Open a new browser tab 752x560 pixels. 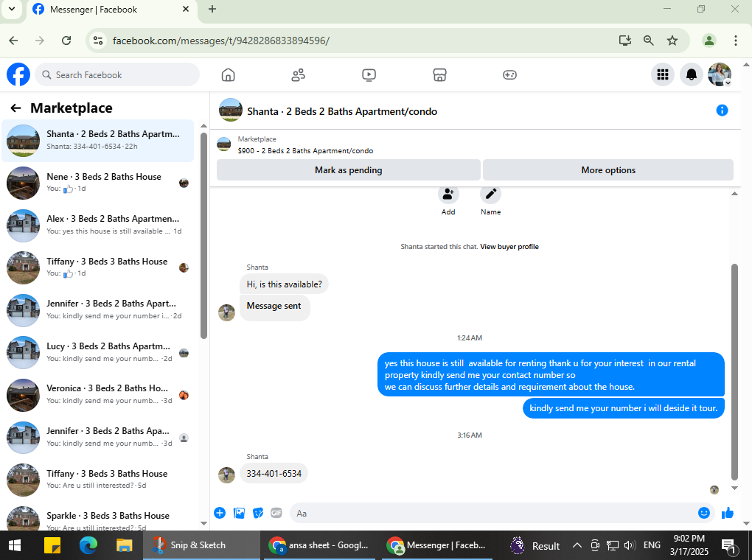click(x=212, y=9)
